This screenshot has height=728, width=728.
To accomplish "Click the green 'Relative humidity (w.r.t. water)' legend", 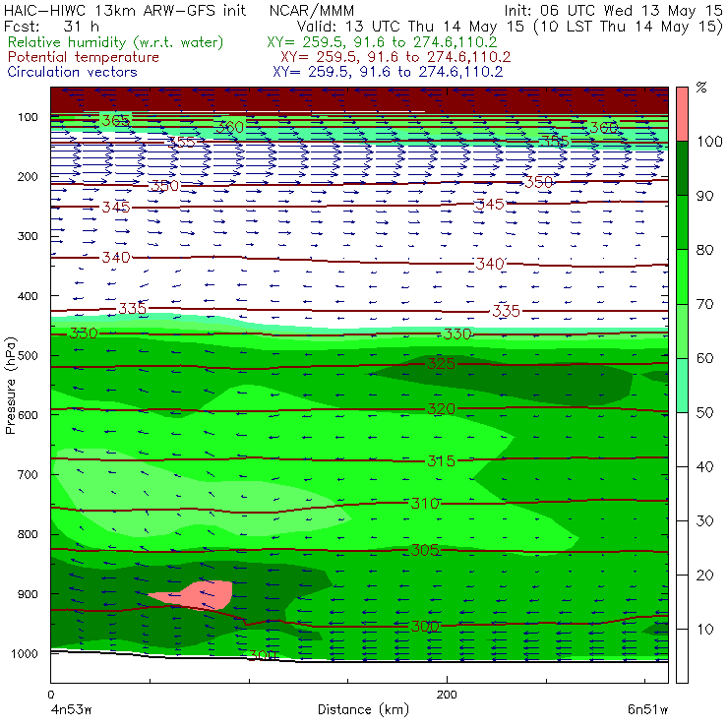I will point(115,42).
